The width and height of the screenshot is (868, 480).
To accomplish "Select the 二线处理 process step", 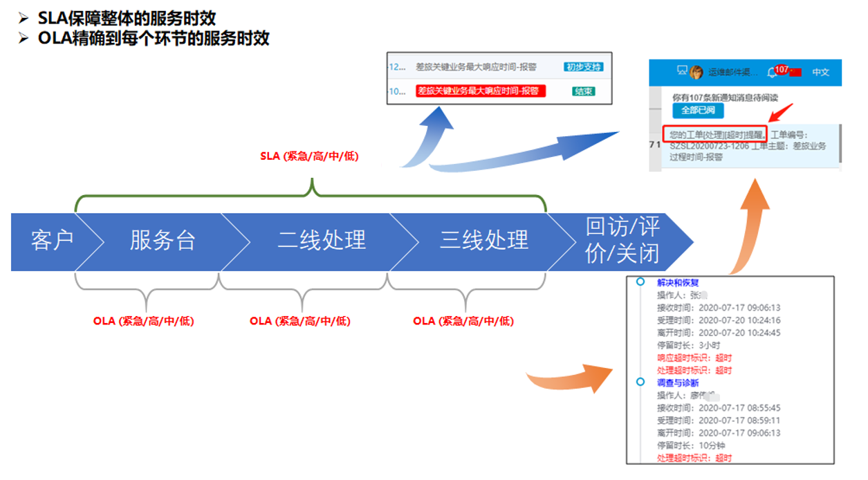I will [322, 241].
